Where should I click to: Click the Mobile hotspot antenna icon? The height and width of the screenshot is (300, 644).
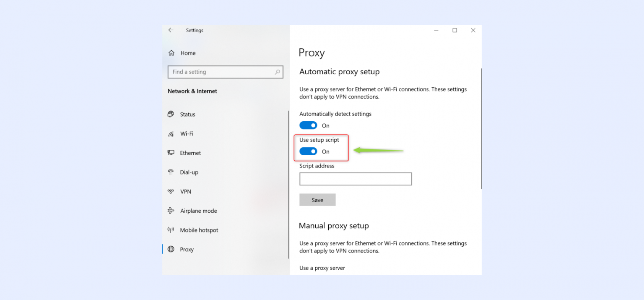(x=171, y=230)
